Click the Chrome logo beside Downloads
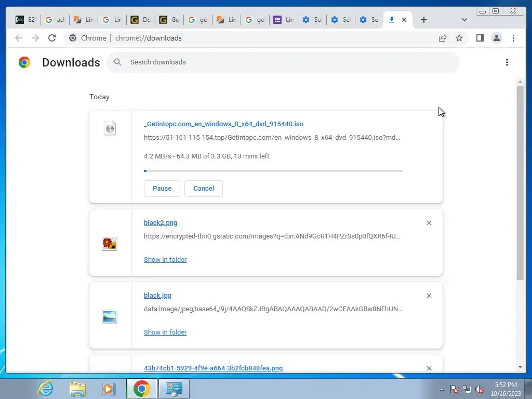This screenshot has width=532, height=399. [x=24, y=62]
